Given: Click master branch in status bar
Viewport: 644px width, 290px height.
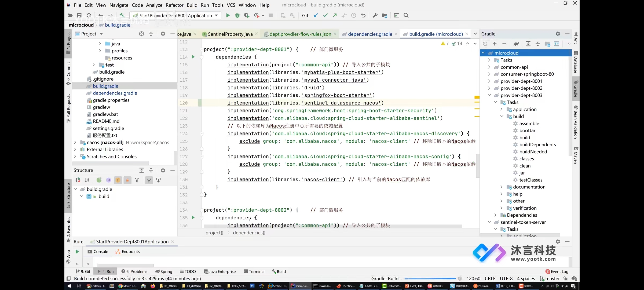Looking at the screenshot, I should [550, 279].
